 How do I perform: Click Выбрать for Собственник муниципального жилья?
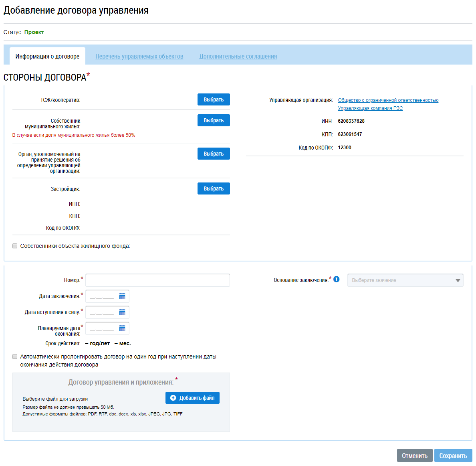coord(214,121)
